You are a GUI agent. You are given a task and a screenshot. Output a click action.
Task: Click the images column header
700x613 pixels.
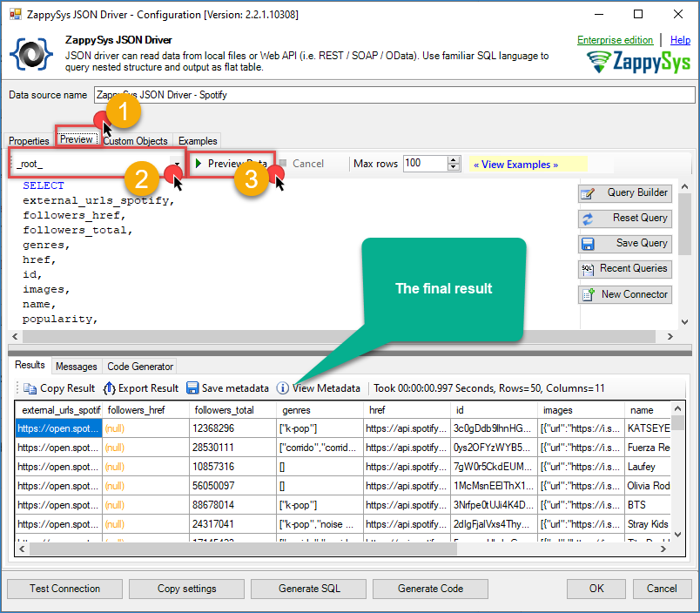[x=581, y=410]
